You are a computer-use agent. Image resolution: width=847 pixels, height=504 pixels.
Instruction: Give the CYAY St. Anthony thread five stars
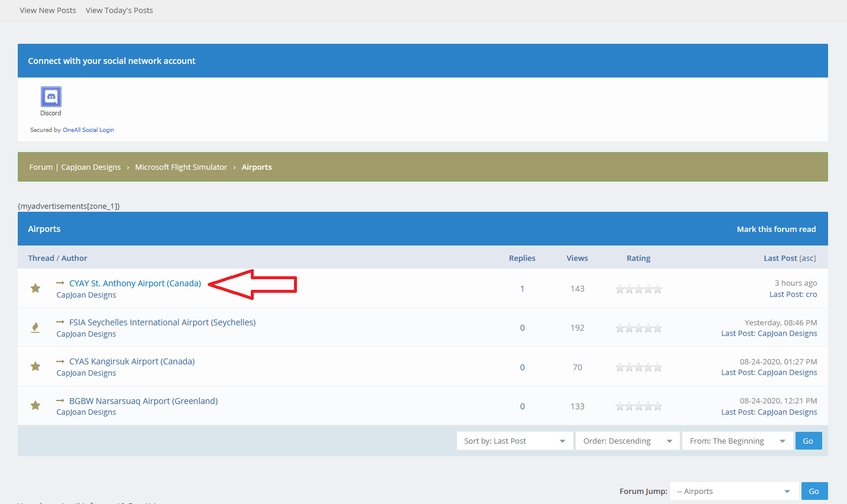click(x=658, y=289)
